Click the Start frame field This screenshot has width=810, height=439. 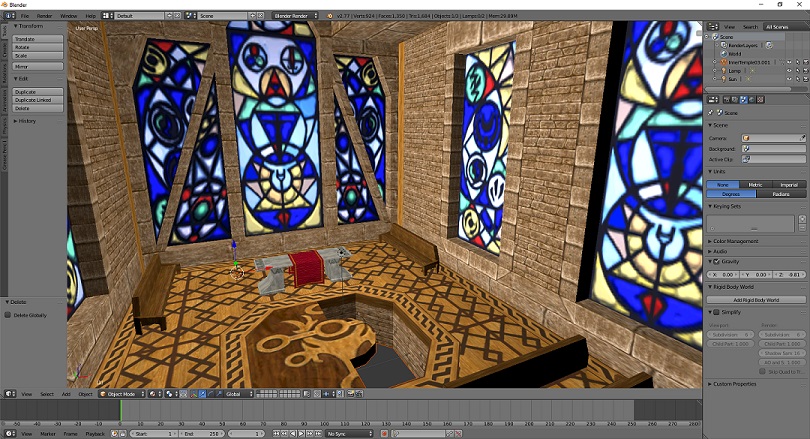tap(153, 434)
